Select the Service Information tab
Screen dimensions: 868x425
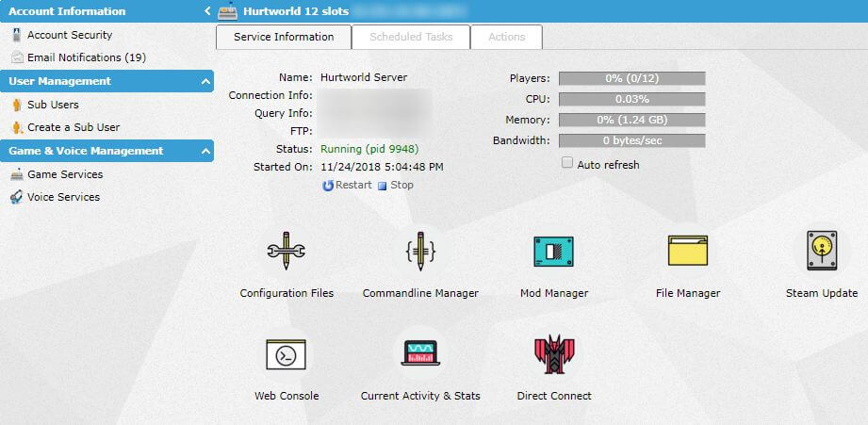(284, 37)
